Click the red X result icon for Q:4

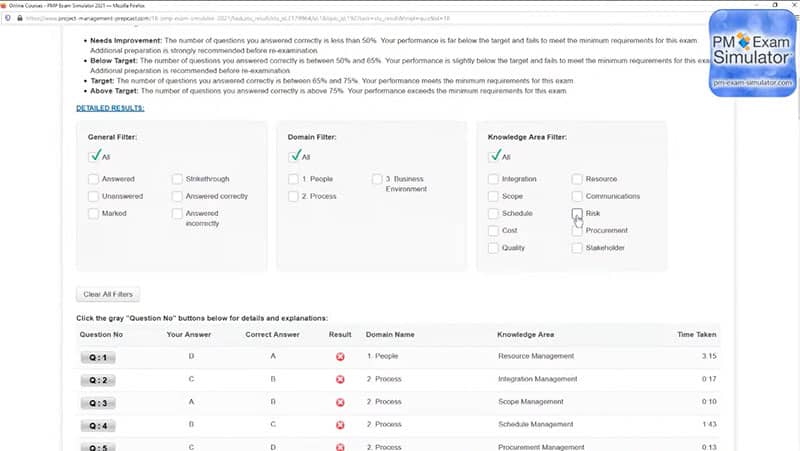pyautogui.click(x=340, y=425)
